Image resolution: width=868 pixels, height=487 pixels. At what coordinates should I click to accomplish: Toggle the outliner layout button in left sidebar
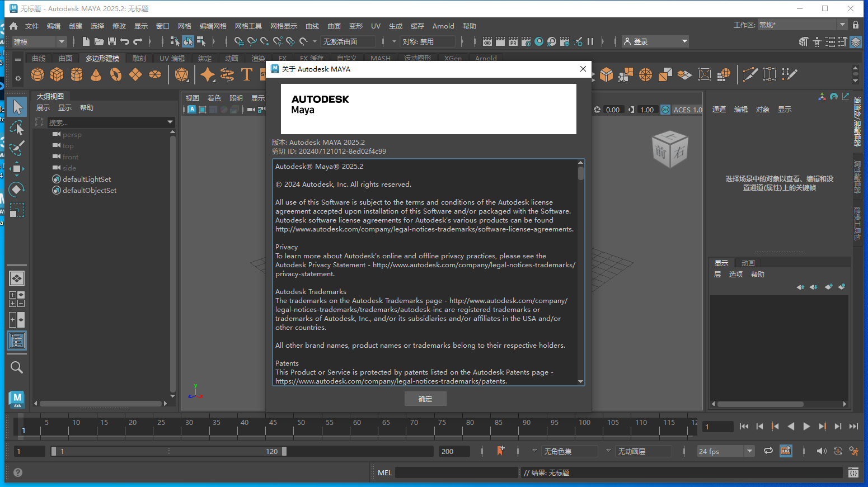17,341
